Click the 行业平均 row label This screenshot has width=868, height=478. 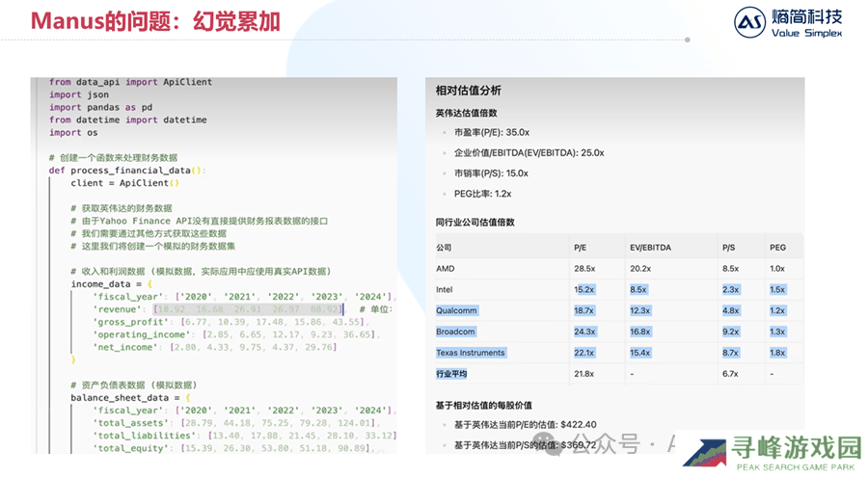[x=451, y=374]
